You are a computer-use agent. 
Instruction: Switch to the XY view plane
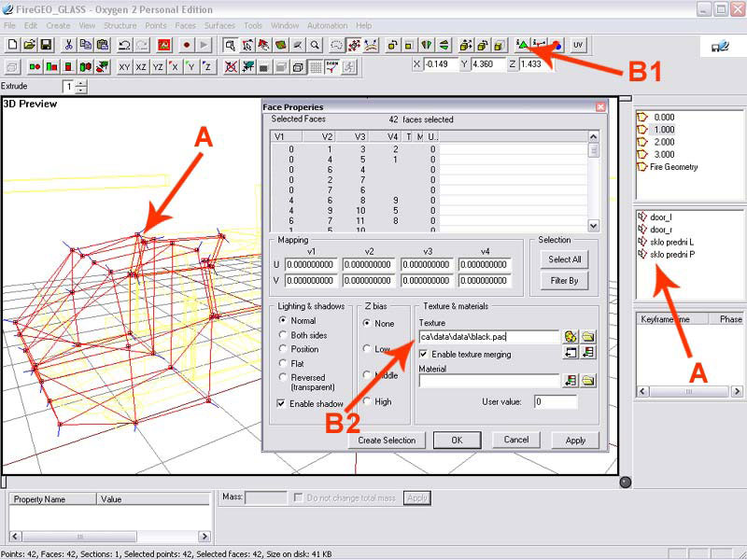pos(124,66)
